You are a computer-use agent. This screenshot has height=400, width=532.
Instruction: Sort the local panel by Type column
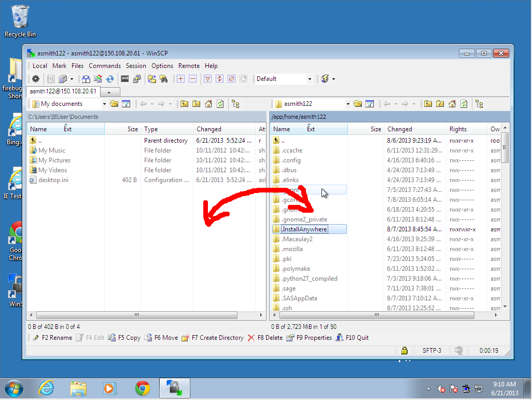tap(166, 129)
